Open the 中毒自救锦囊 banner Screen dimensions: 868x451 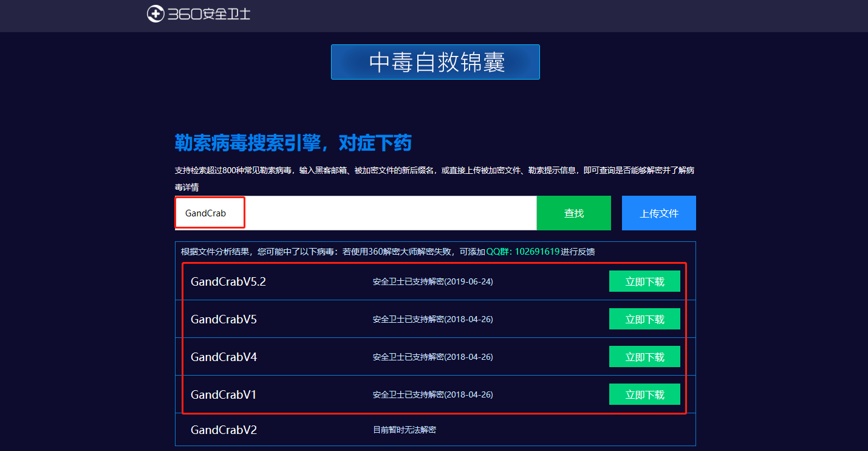coord(435,62)
